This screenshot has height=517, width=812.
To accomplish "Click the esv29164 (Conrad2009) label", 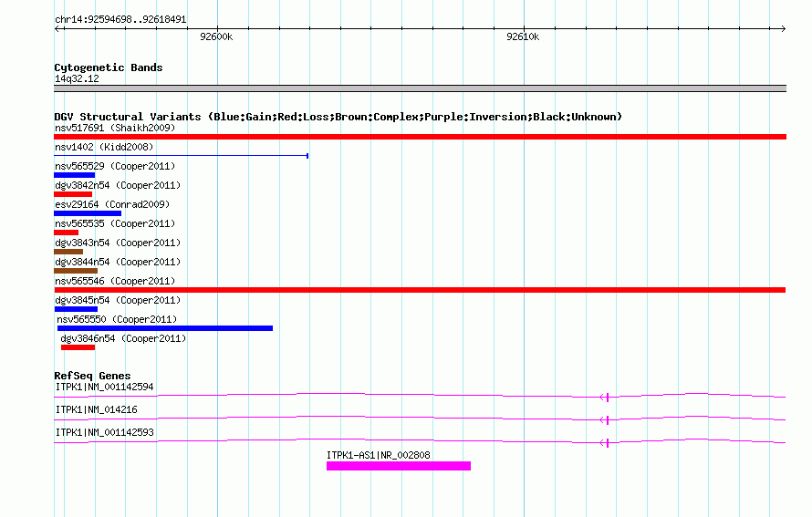I will 112,204.
